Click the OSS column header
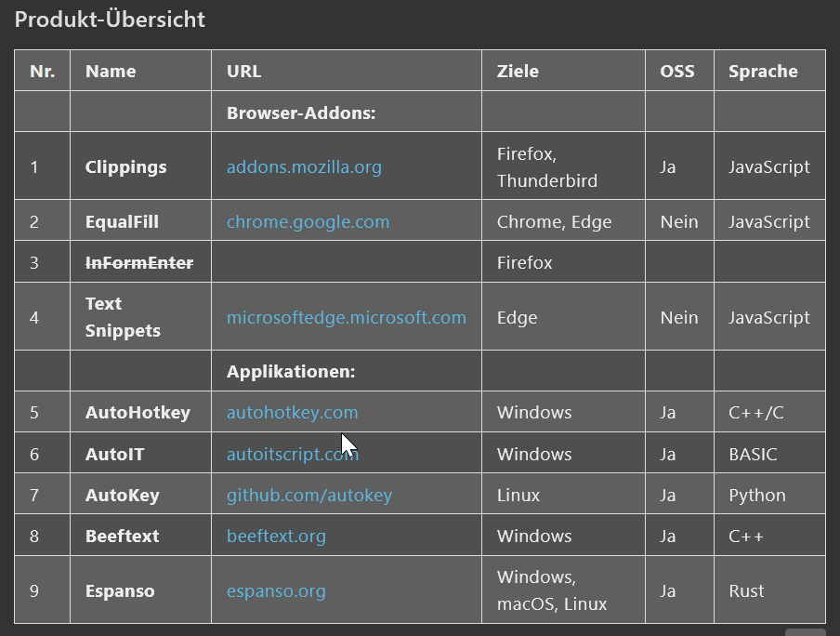This screenshot has height=636, width=840. [676, 72]
